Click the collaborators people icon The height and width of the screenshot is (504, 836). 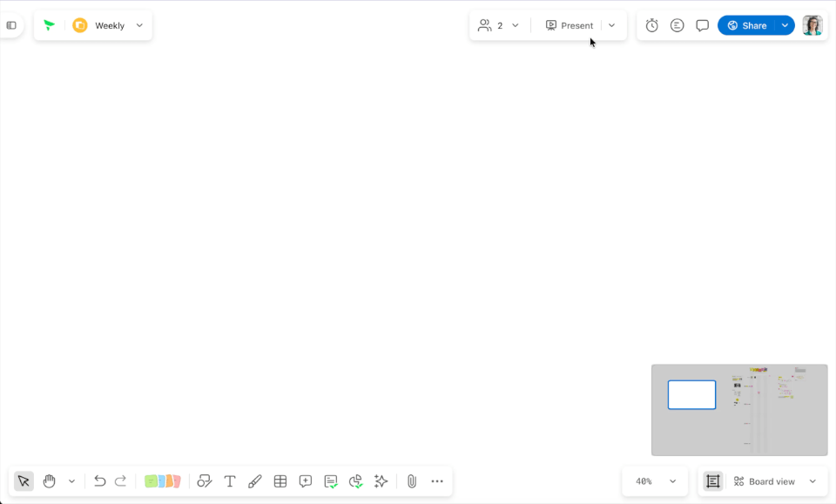coord(485,25)
